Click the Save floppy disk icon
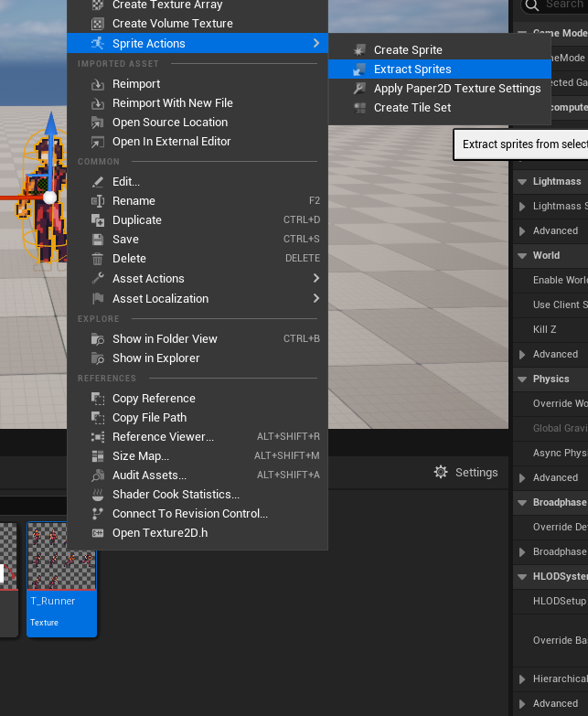This screenshot has width=588, height=716. pos(98,240)
